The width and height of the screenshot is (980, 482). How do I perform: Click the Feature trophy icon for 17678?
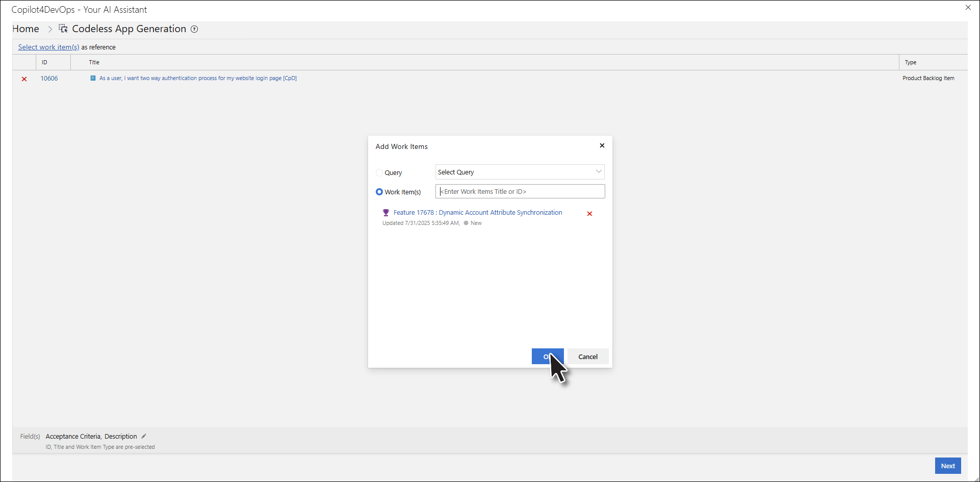[386, 213]
